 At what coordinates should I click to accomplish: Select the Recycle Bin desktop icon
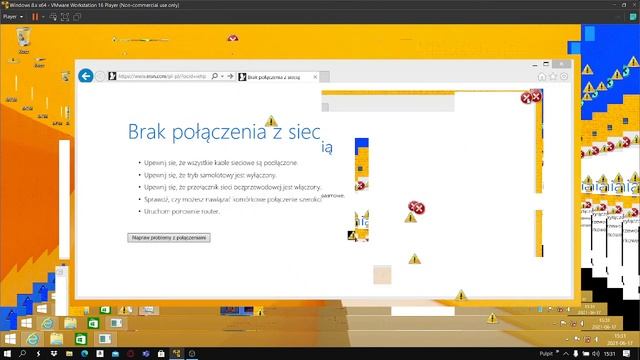click(x=24, y=40)
